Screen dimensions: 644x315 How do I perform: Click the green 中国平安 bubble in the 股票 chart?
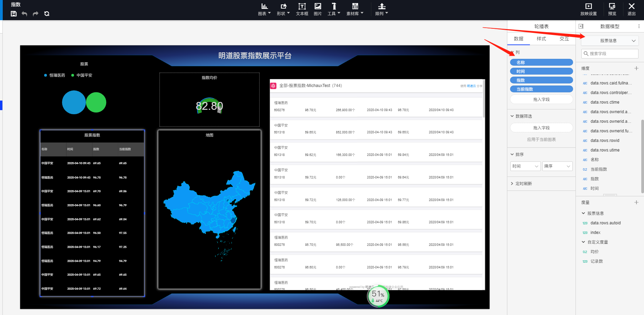(96, 102)
